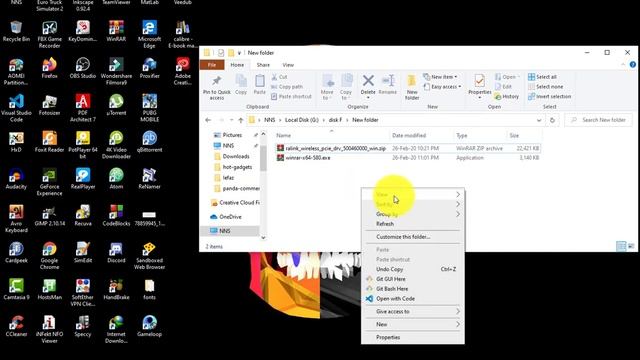Screen dimensions: 640x360
Task: Launch OBS Studio desktop icon
Action: point(83,68)
